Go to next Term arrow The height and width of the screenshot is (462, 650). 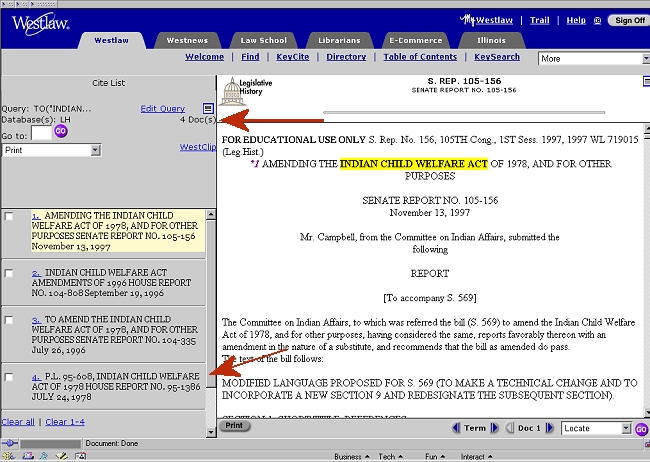click(x=495, y=428)
